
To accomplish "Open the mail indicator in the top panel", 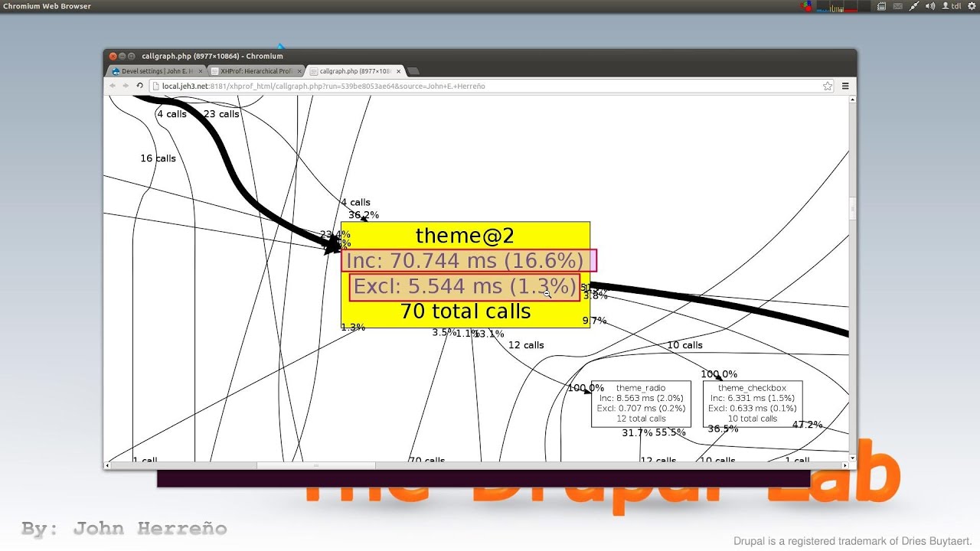I will pos(897,6).
